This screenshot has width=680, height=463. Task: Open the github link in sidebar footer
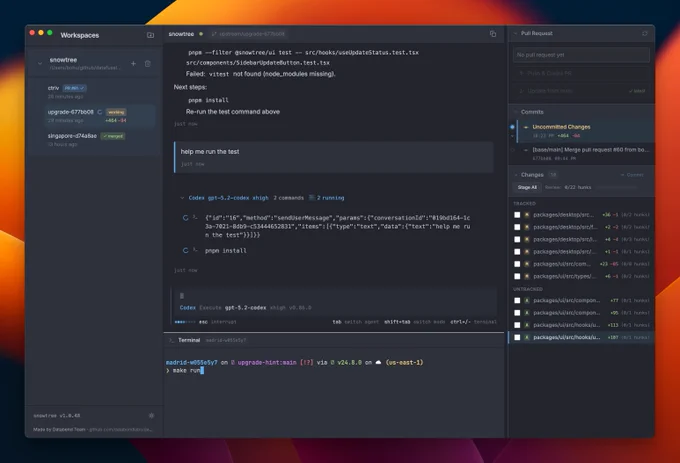coord(121,430)
